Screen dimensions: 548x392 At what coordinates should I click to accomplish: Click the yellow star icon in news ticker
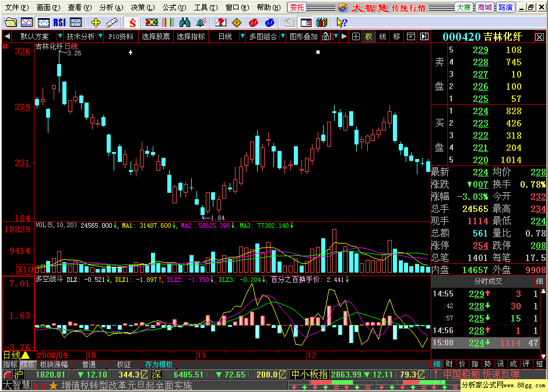point(53,386)
